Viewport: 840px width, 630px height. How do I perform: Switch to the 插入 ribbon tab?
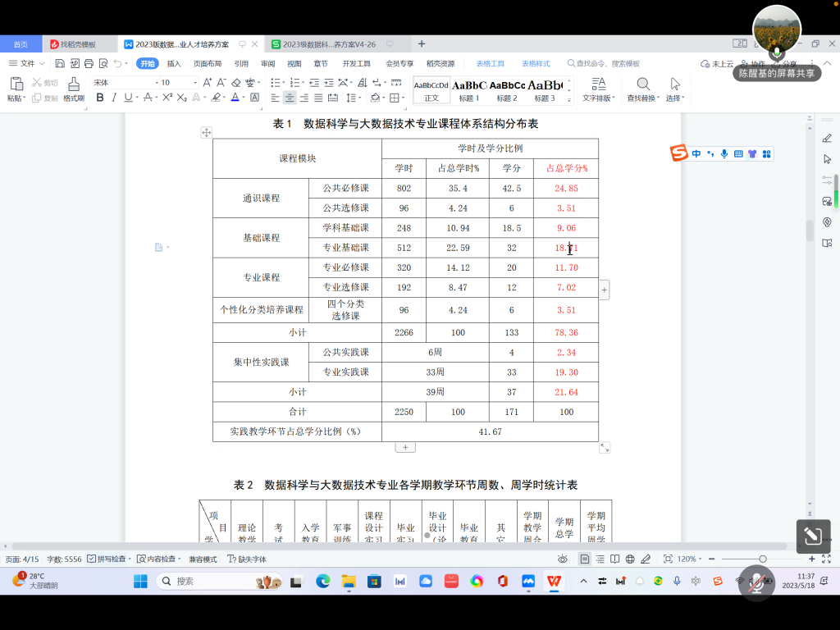(174, 63)
